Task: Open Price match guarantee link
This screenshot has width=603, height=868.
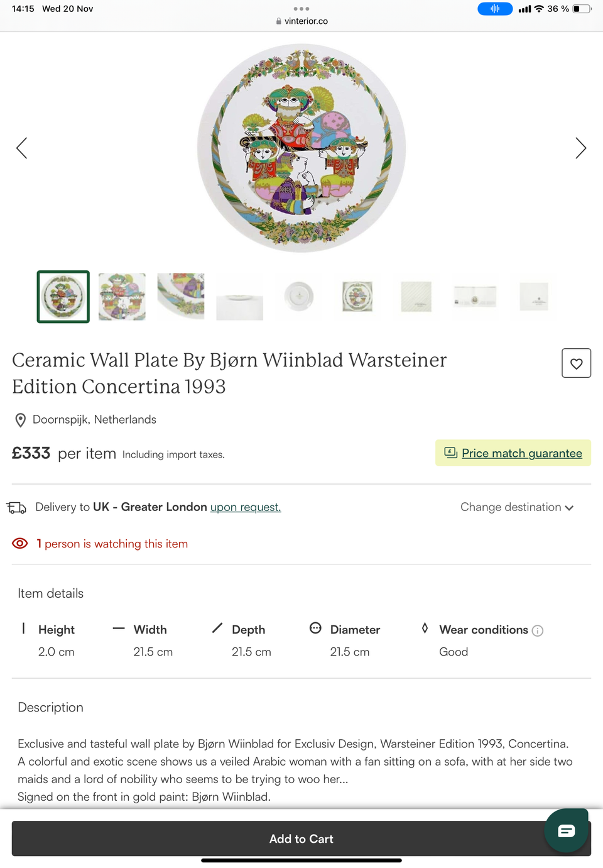Action: [521, 453]
